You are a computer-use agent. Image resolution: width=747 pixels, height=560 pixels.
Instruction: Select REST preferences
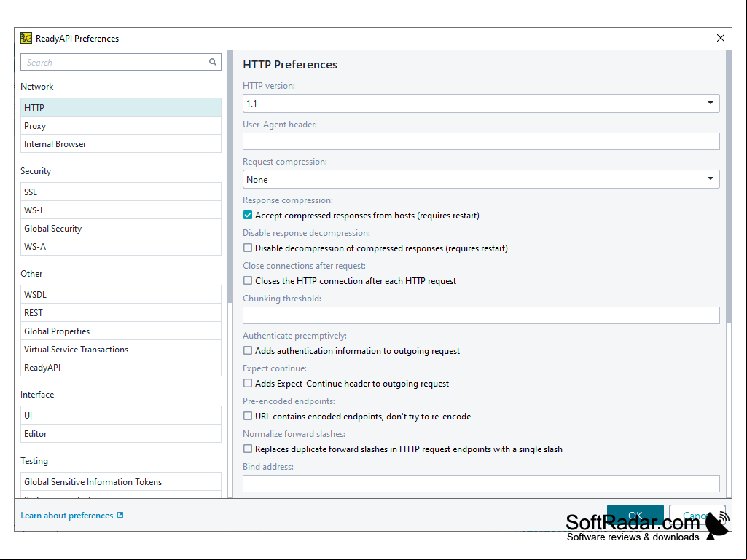(121, 313)
